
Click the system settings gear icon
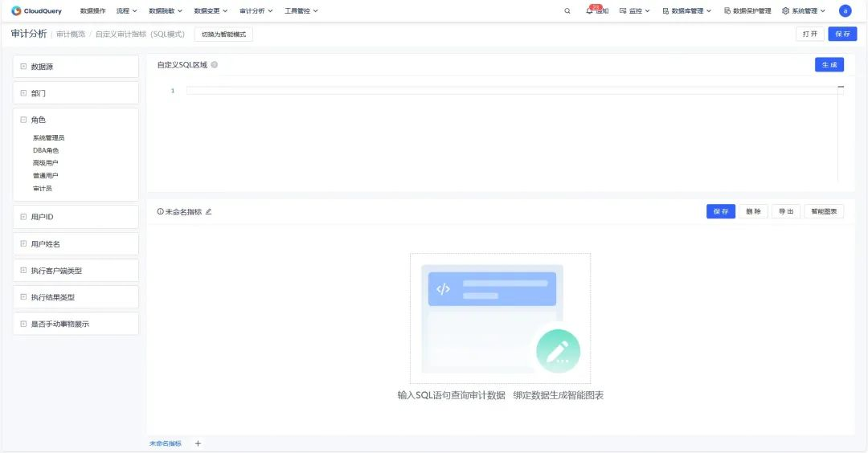click(x=785, y=11)
